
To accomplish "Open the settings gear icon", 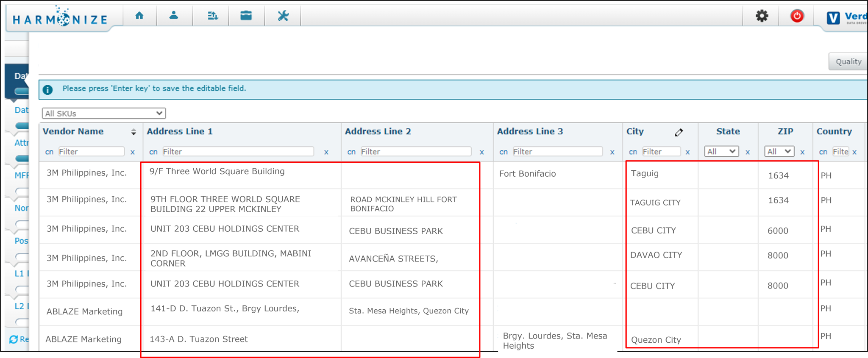I will [762, 16].
